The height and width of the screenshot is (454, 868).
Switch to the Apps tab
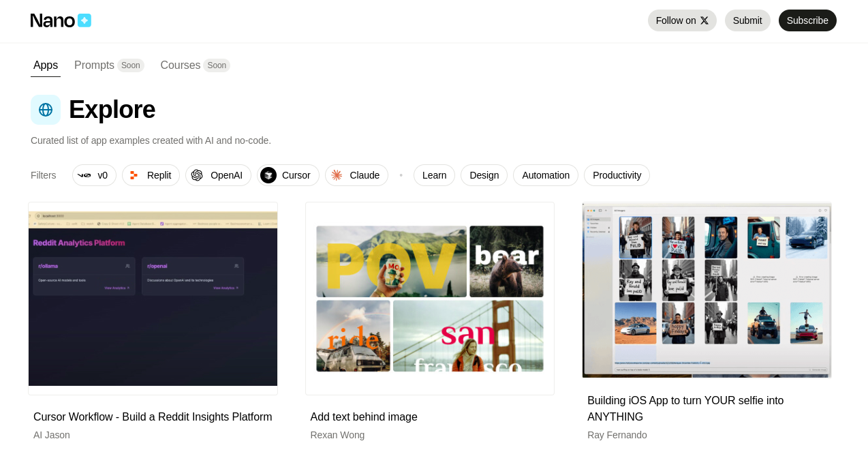tap(46, 65)
